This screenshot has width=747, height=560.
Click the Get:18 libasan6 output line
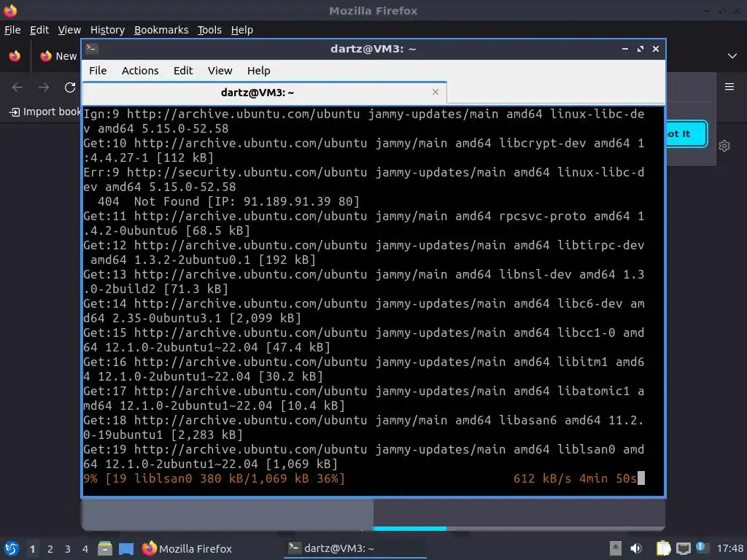364,427
